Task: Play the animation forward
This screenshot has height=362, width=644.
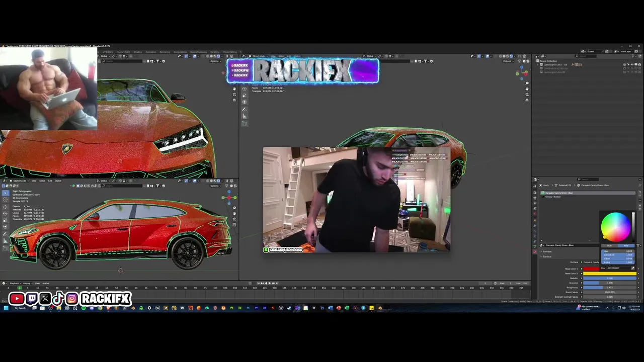Action: 270,283
